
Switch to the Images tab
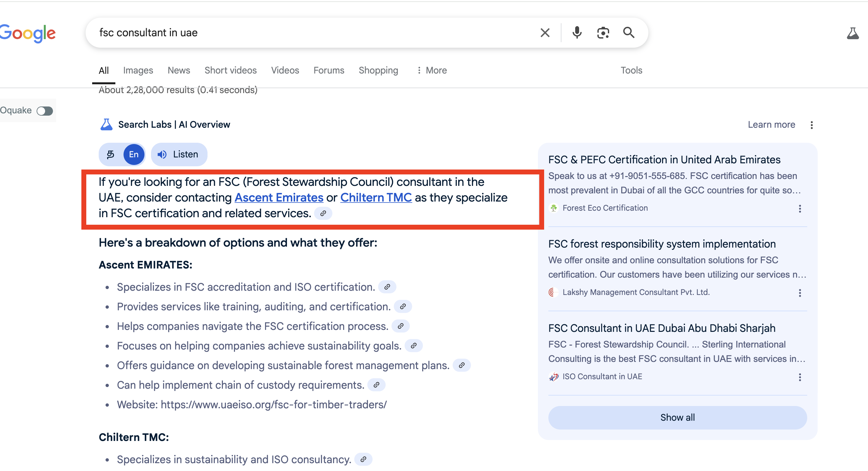click(x=138, y=70)
